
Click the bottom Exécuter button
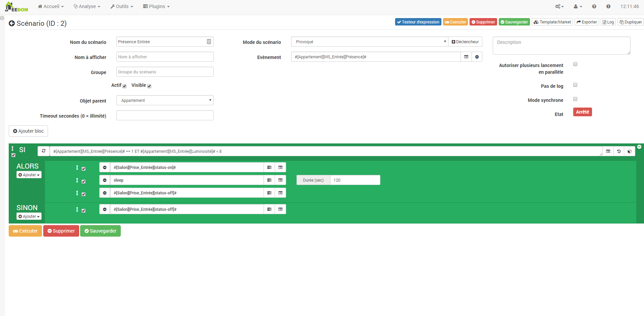pos(25,231)
